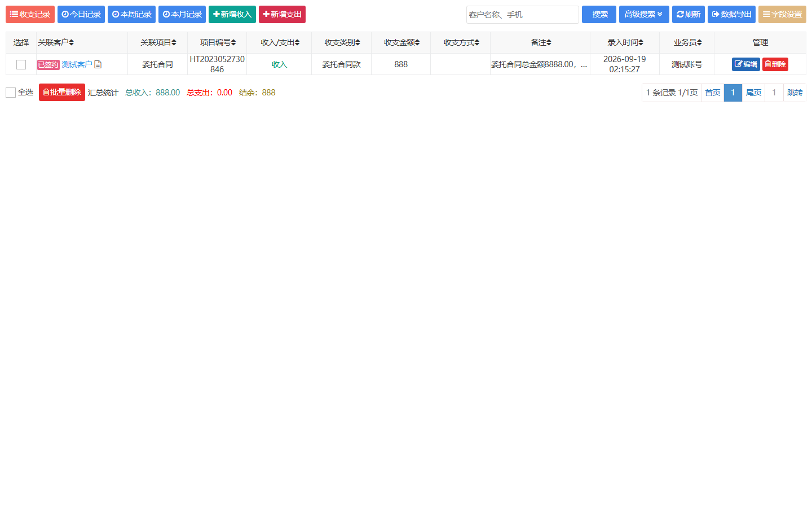Tick the checkbox for 测试客户 row
Screen dimensions: 812x508
point(21,64)
